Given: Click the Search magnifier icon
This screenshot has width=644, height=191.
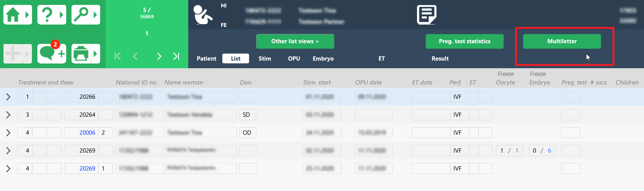Looking at the screenshot, I should [81, 15].
